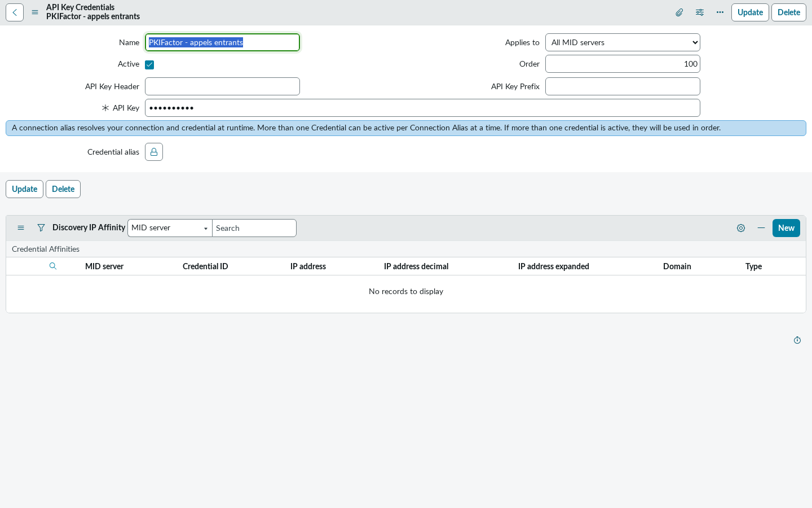
Task: Open the Discovery IP Affinity list menu icon
Action: (21, 228)
